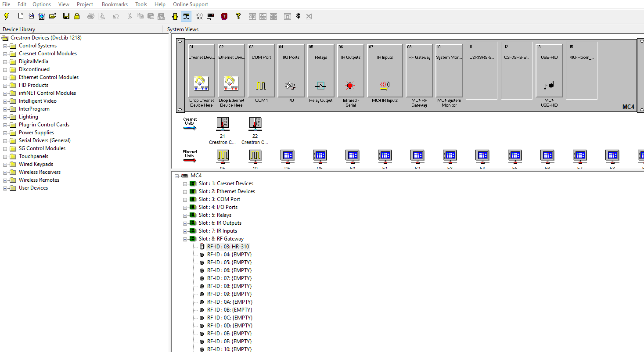Screen dimensions: 644x352
Task: Save the project with floppy disk icon
Action: [x=66, y=16]
